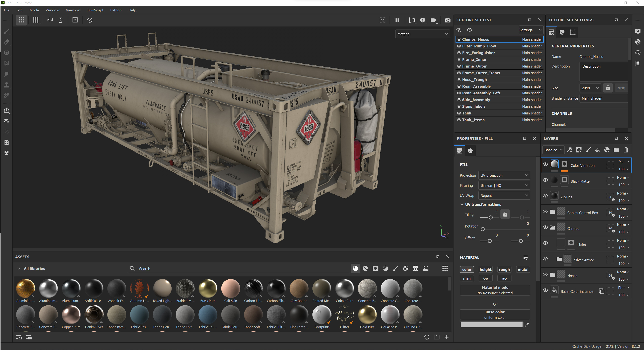Open the Viewport menu

(73, 10)
